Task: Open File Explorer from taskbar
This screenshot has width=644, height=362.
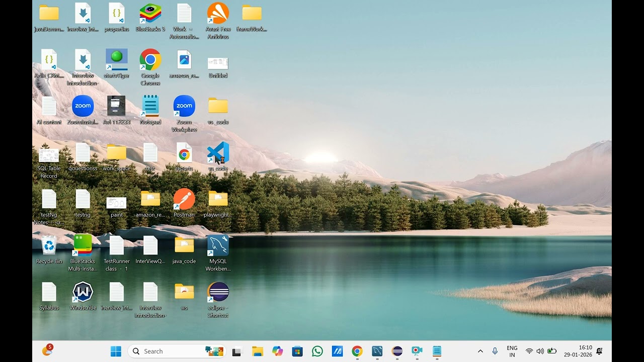Action: point(257,351)
